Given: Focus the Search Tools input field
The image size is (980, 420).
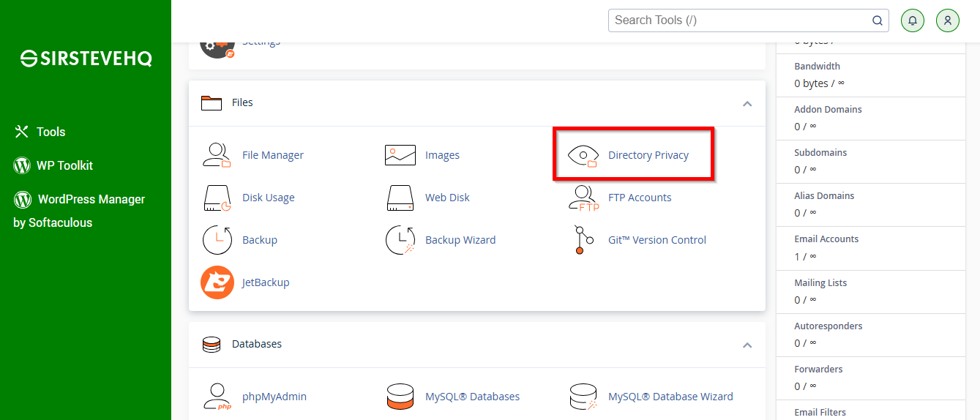Looking at the screenshot, I should [739, 20].
